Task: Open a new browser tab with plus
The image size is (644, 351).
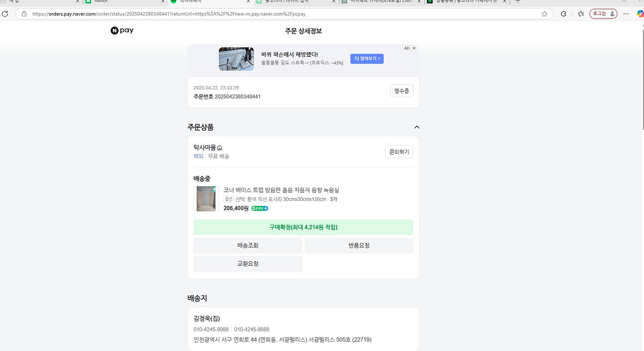Action: (518, 1)
